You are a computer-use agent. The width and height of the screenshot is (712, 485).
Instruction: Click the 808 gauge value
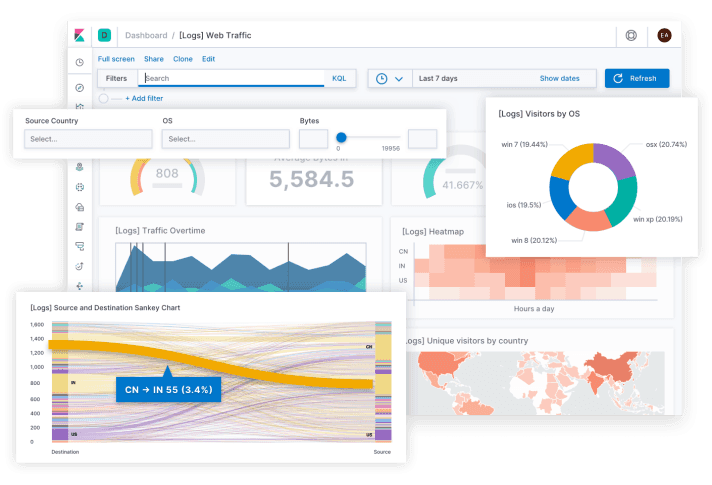click(x=167, y=173)
